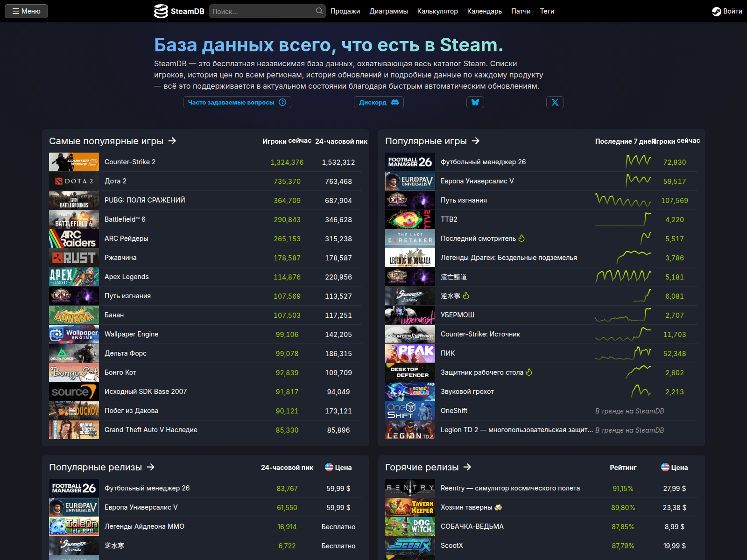Open the Bluesky butterfly icon link
747x560 pixels.
tap(475, 102)
